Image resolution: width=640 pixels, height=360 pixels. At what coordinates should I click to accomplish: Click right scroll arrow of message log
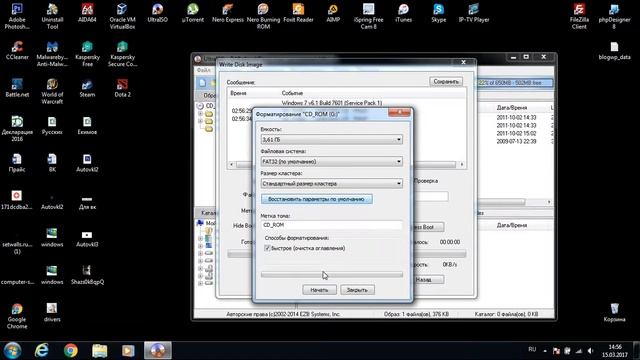[462, 164]
